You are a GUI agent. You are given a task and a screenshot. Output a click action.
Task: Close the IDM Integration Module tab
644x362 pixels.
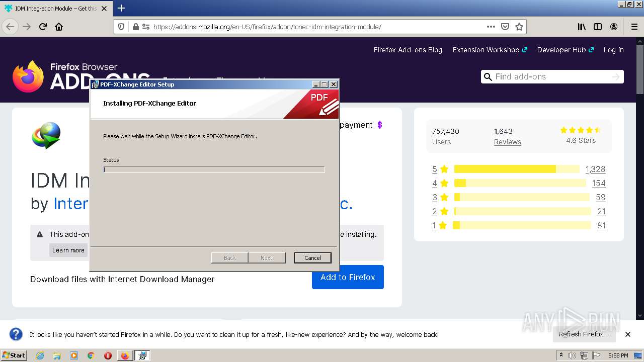[104, 9]
